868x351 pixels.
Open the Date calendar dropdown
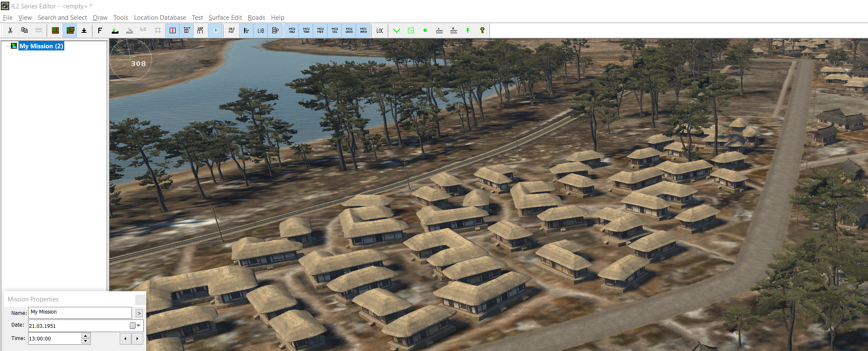tap(135, 326)
